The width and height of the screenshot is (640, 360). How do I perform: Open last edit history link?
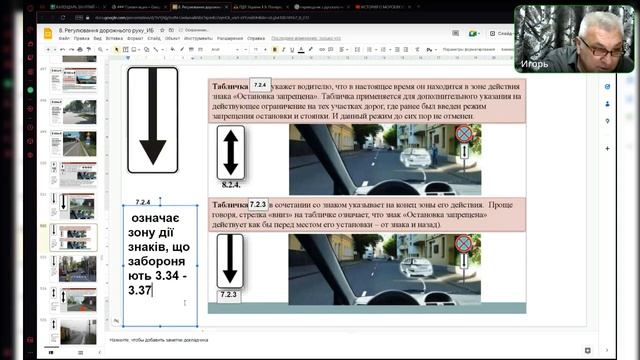point(306,38)
